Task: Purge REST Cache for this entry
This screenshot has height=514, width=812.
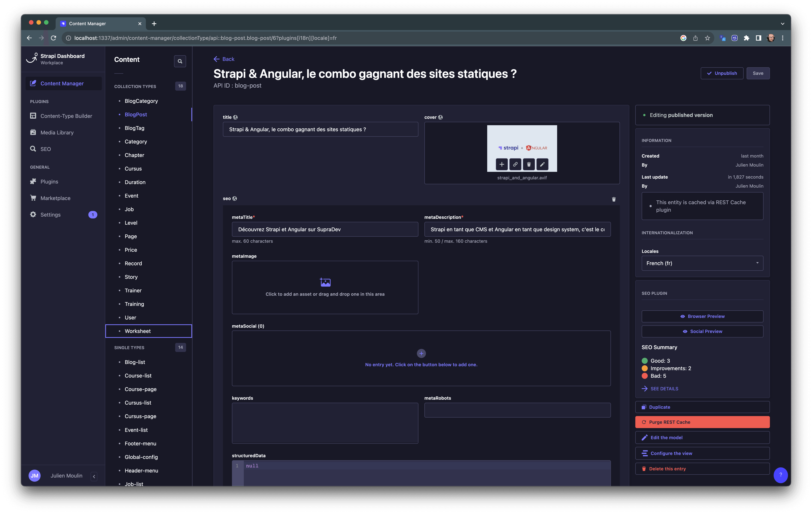Action: 702,422
